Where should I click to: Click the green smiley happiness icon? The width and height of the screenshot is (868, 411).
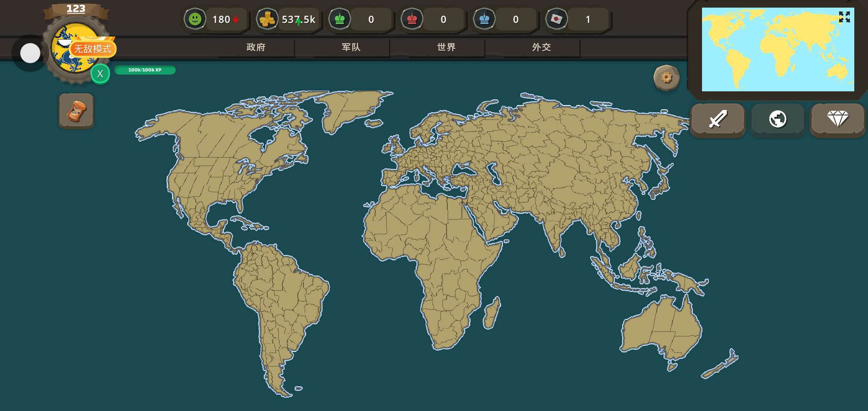click(195, 19)
